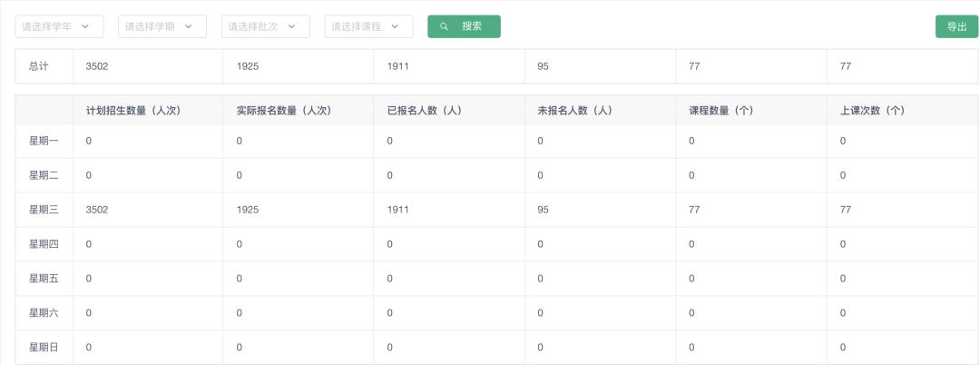Click the green 搜索 button

(464, 27)
